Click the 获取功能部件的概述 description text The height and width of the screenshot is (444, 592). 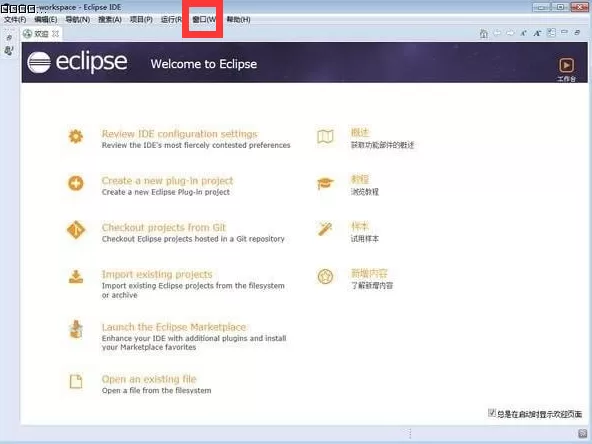pyautogui.click(x=382, y=145)
